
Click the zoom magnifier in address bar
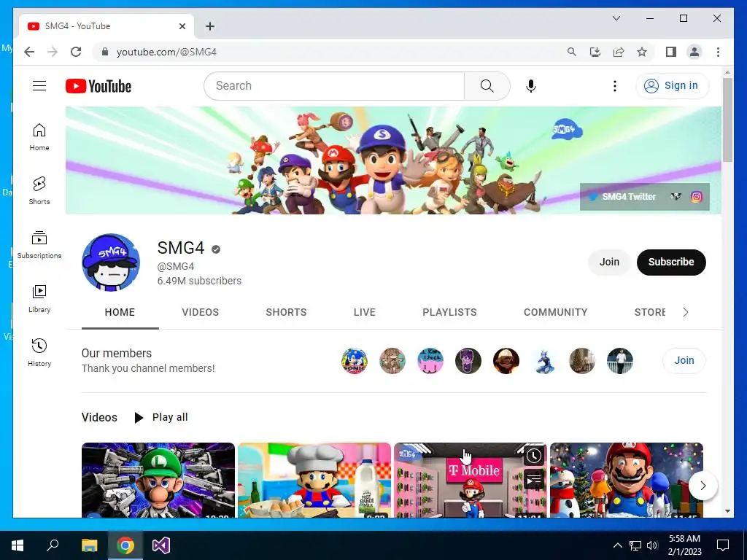click(x=572, y=52)
